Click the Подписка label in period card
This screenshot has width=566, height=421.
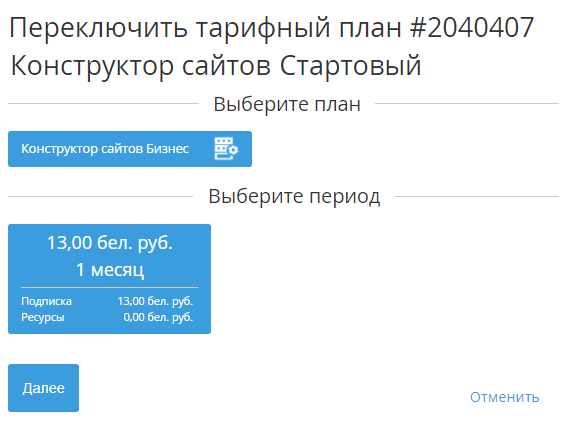pyautogui.click(x=46, y=301)
